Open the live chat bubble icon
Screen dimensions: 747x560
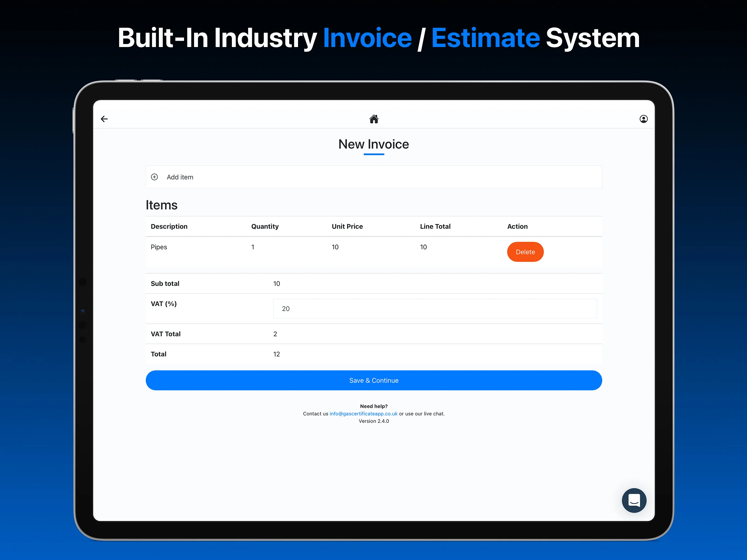coord(634,500)
